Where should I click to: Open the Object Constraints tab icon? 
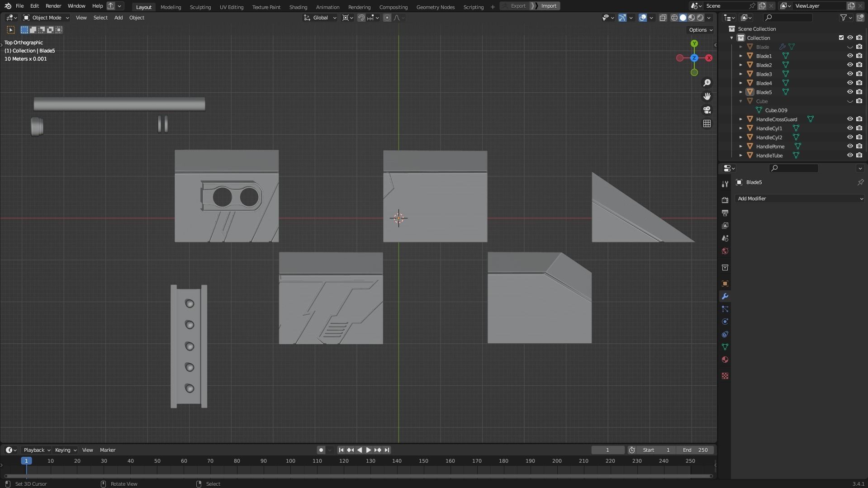pyautogui.click(x=725, y=334)
